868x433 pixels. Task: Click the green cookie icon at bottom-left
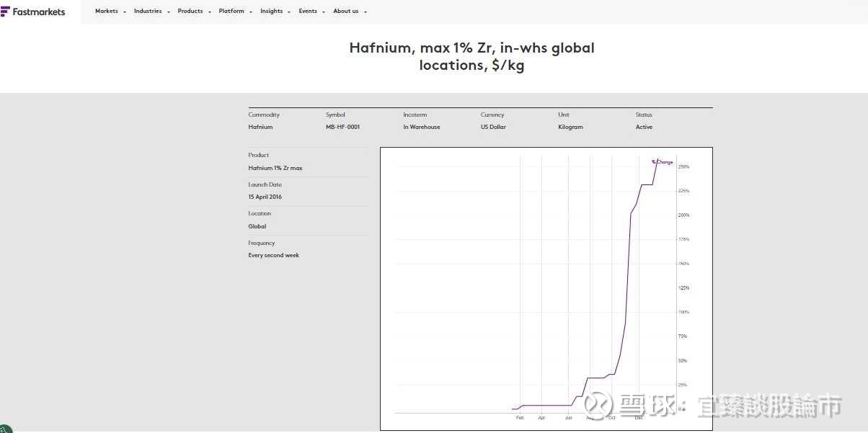click(4, 429)
